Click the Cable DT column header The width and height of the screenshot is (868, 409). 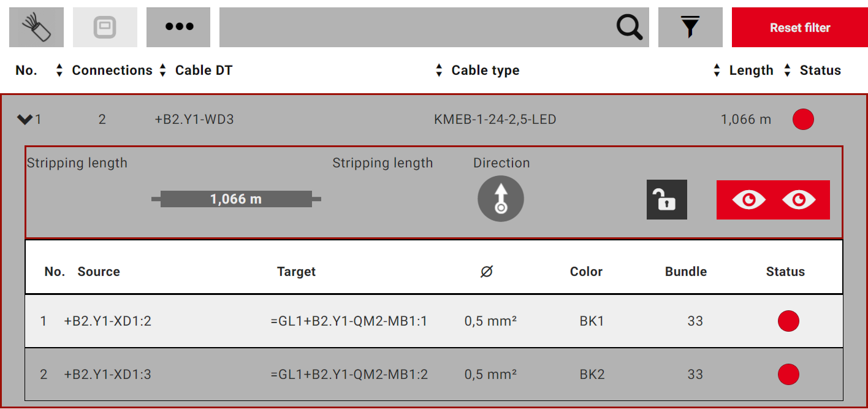click(x=204, y=70)
